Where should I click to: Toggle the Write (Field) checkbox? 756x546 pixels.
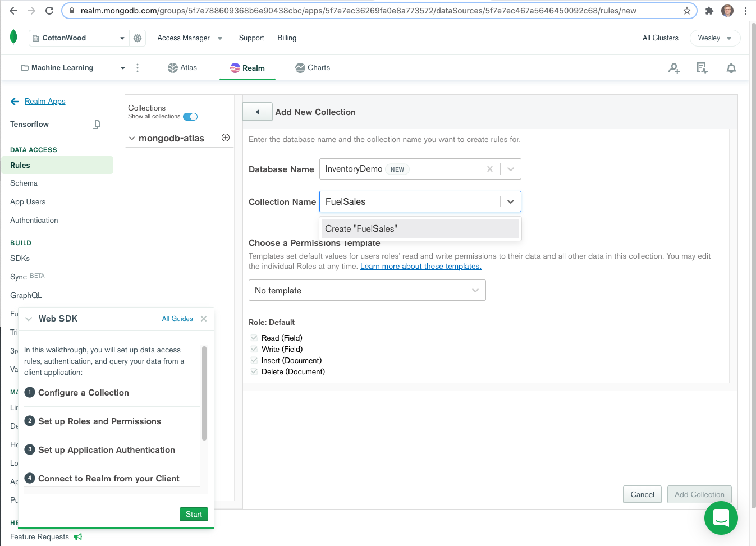(254, 349)
